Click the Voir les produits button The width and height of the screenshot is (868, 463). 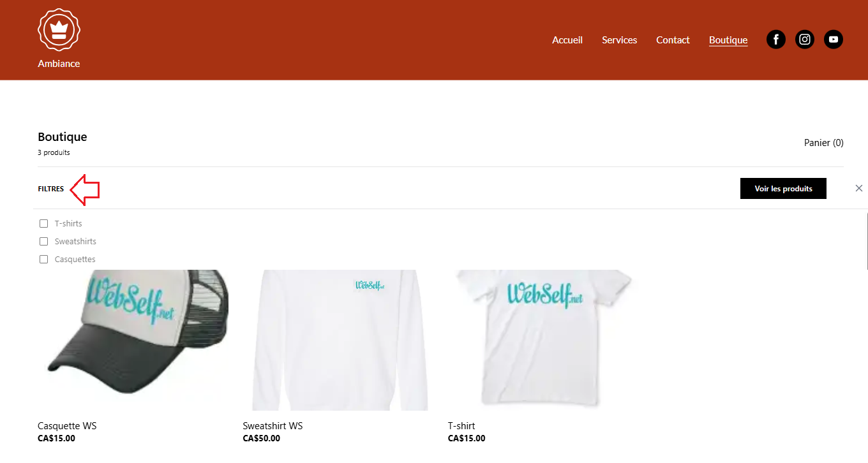point(783,188)
